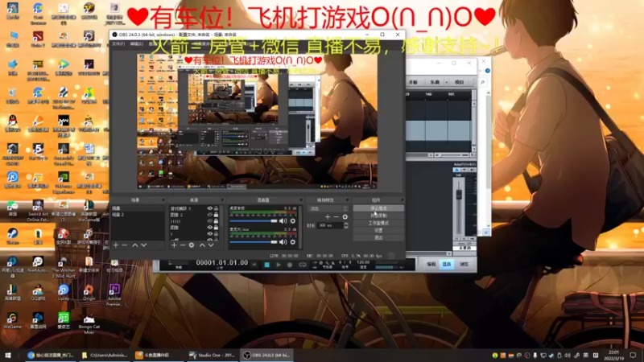Open dropdown arrow next to 乐曲 tab
This screenshot has height=362, width=644.
point(447,82)
